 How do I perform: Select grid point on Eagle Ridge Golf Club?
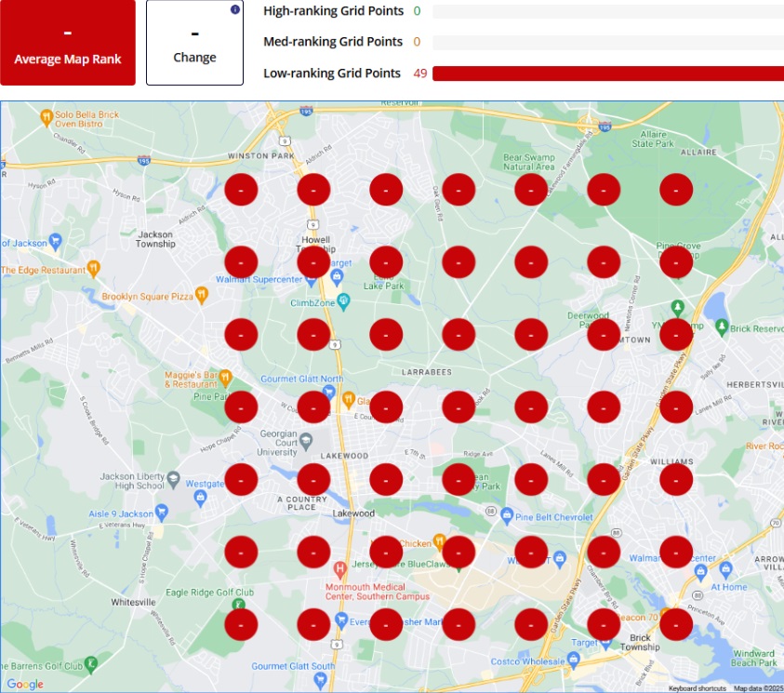(241, 625)
